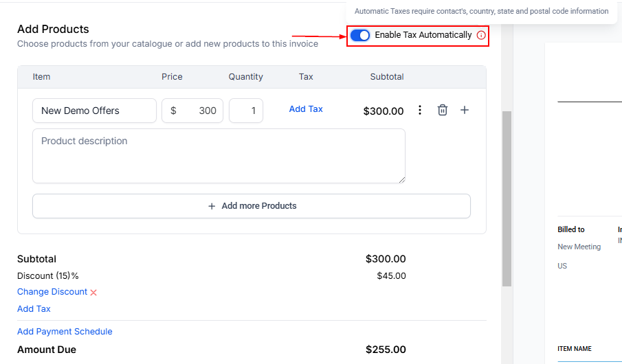
Task: Delete the New Demo Offers item
Action: click(443, 110)
